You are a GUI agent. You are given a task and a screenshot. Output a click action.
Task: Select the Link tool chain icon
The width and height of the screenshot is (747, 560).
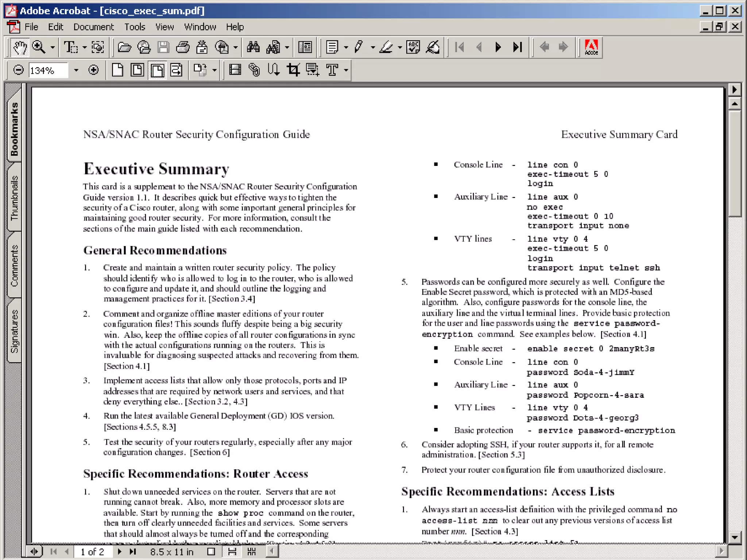click(254, 70)
